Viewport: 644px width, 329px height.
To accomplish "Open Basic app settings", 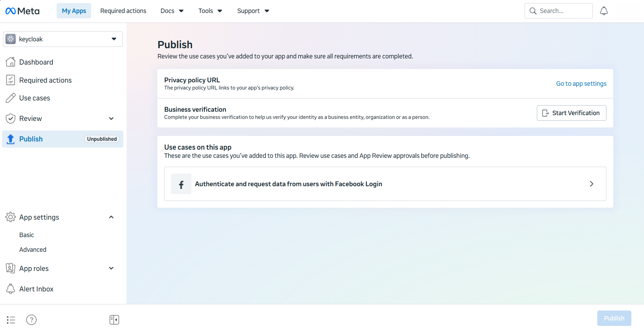I will pos(27,235).
